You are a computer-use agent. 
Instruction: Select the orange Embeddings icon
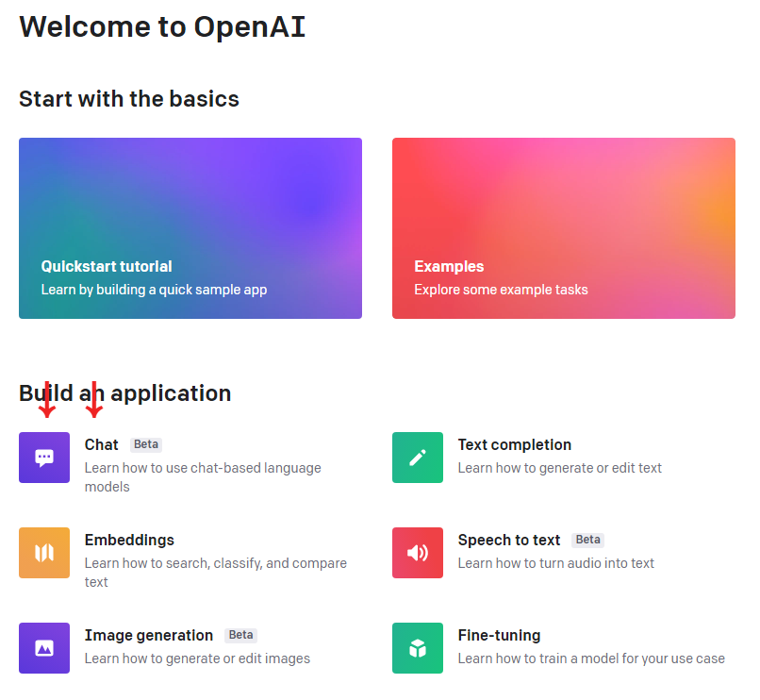[x=44, y=553]
